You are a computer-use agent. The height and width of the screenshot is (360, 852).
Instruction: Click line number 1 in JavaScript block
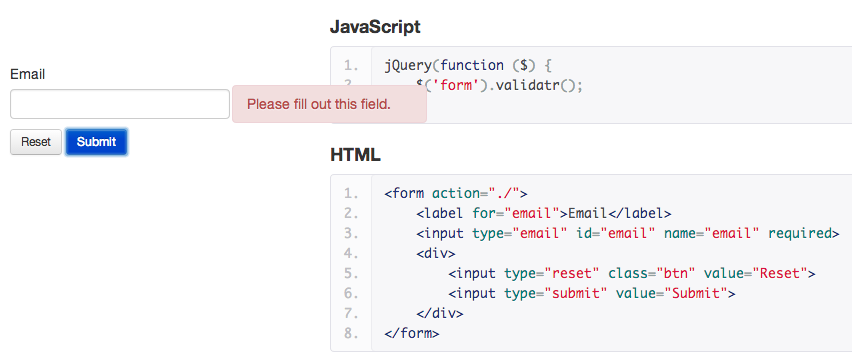pyautogui.click(x=351, y=66)
